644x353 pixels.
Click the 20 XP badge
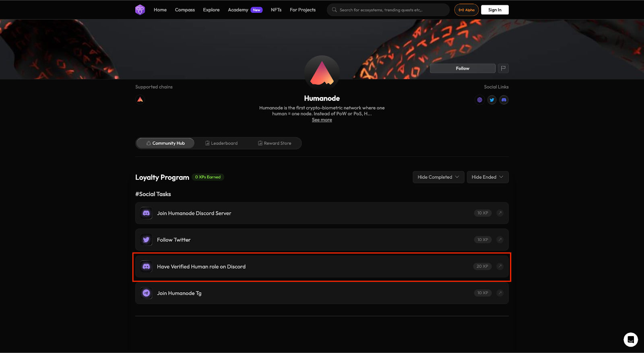coord(482,266)
